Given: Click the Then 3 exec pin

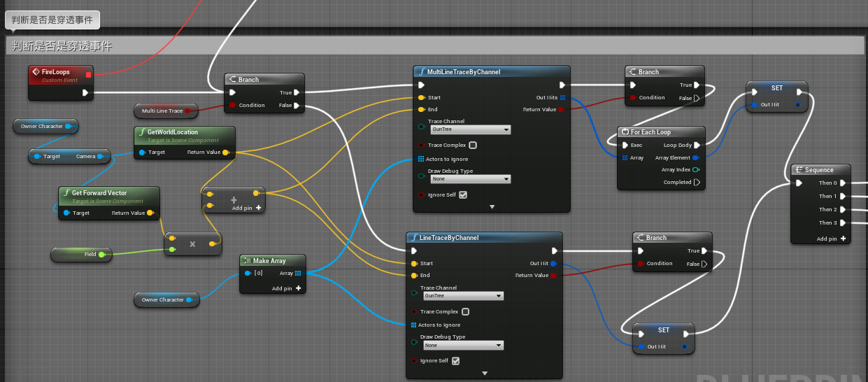Looking at the screenshot, I should pyautogui.click(x=843, y=222).
